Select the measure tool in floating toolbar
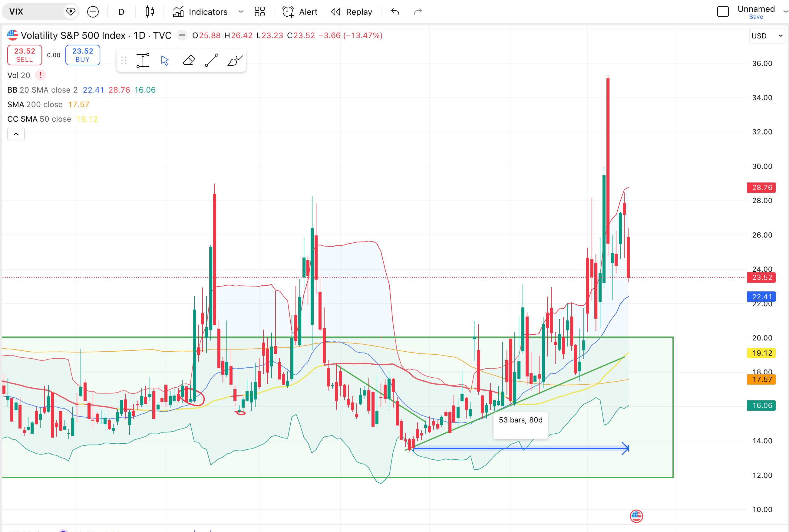This screenshot has width=789, height=532. [x=143, y=61]
